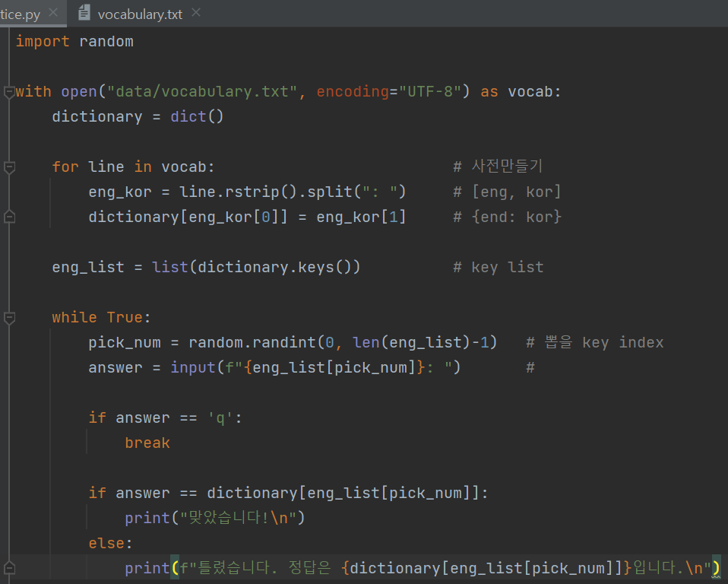
Task: Click the comment '# 사전만들기'
Action: pos(498,167)
